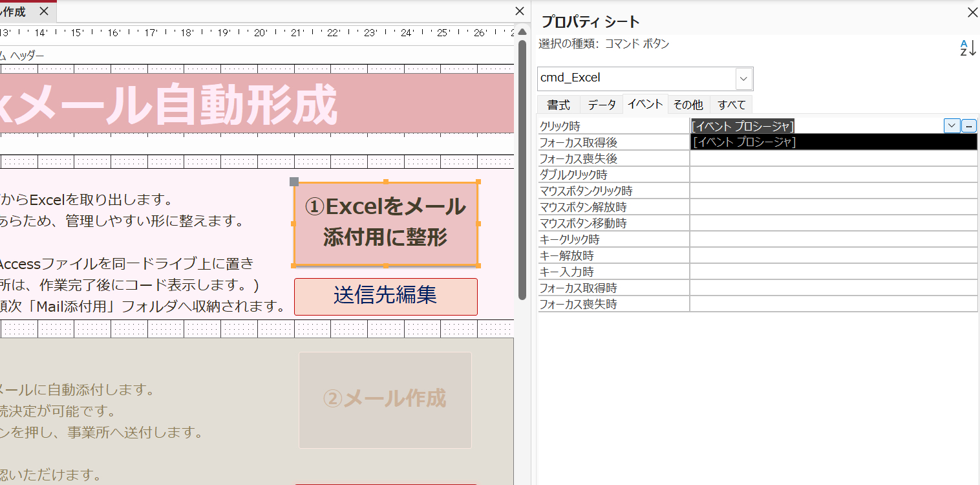The height and width of the screenshot is (485, 980).
Task: Open the builder ellipsis button for クリック時
Action: [x=968, y=126]
